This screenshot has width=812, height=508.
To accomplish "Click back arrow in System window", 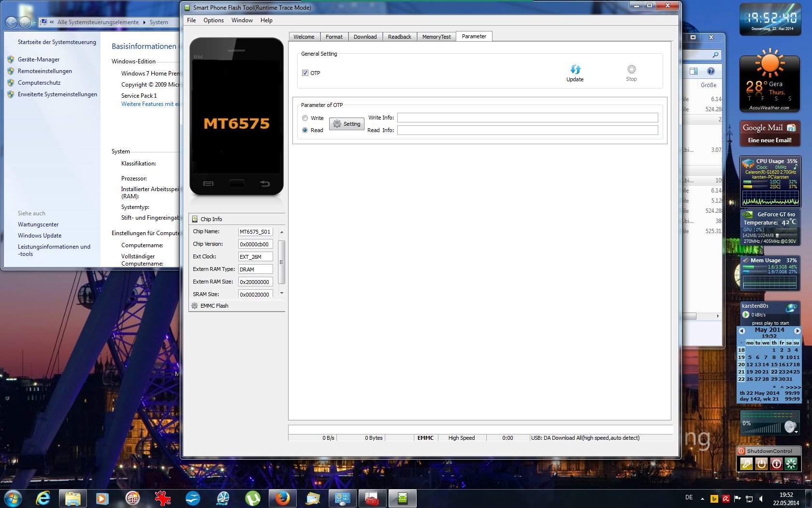I will (11, 22).
